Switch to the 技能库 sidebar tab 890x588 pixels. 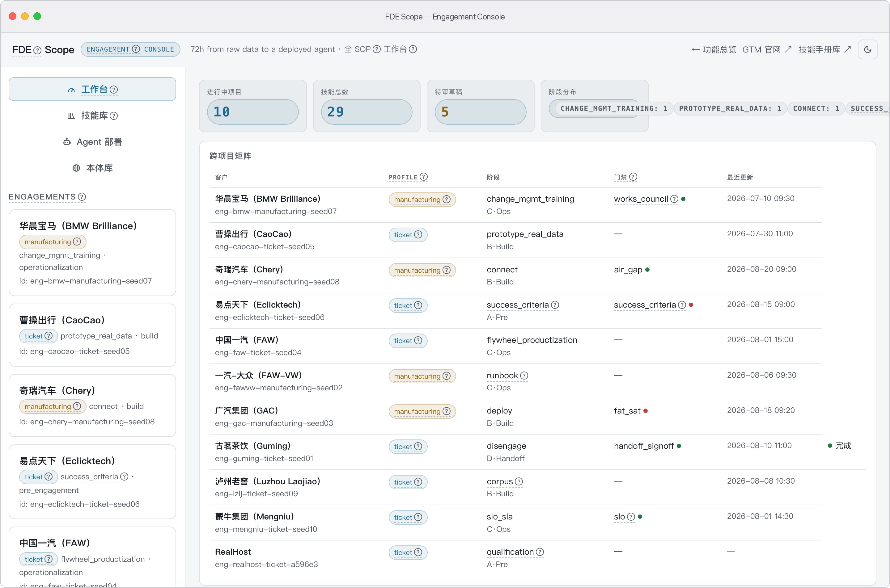(92, 116)
